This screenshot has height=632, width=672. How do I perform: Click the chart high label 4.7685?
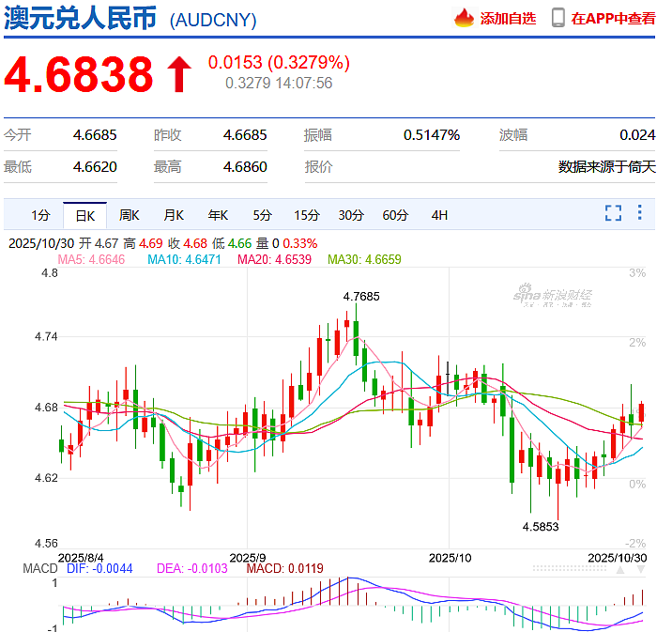[361, 296]
